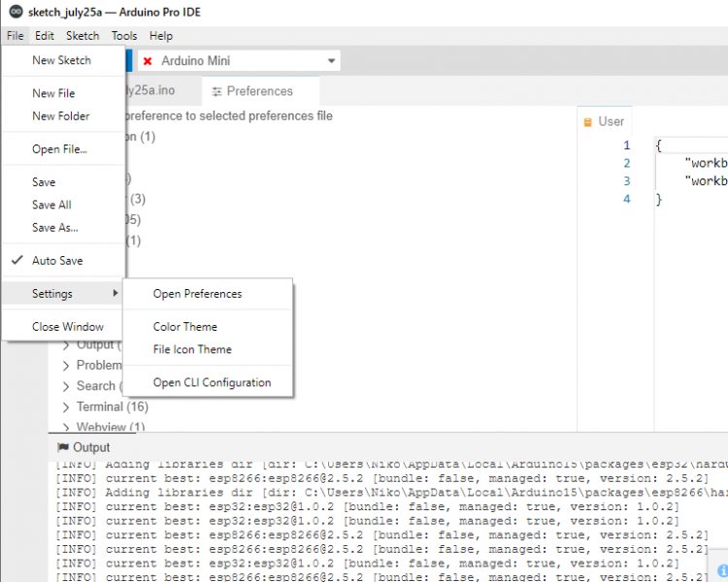Select Save All in the File menu
Viewport: 728px width, 582px height.
64,205
